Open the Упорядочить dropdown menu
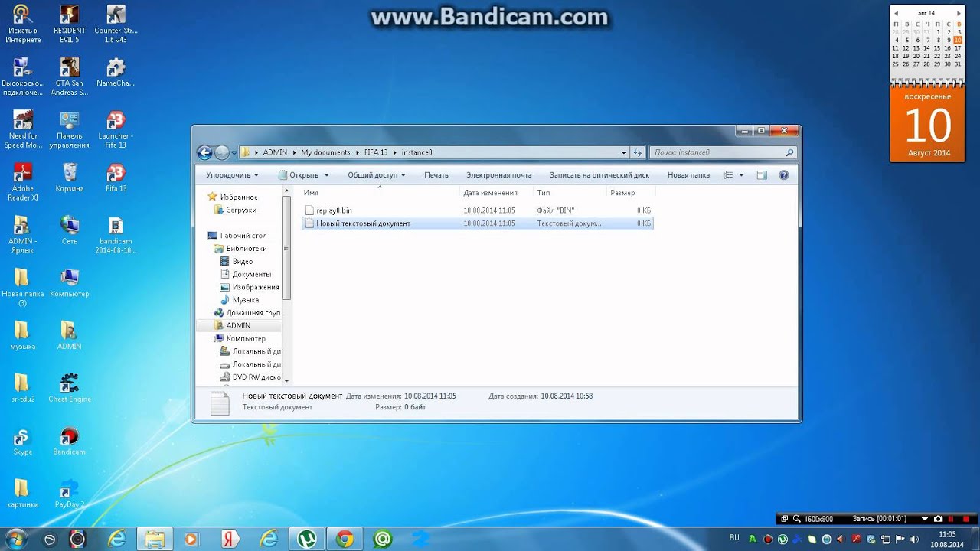980x551 pixels. click(232, 175)
